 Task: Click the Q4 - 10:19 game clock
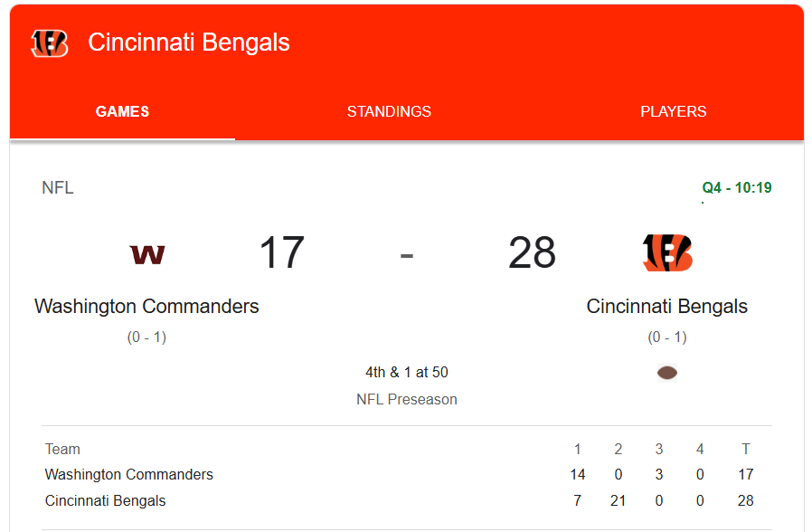tap(736, 187)
